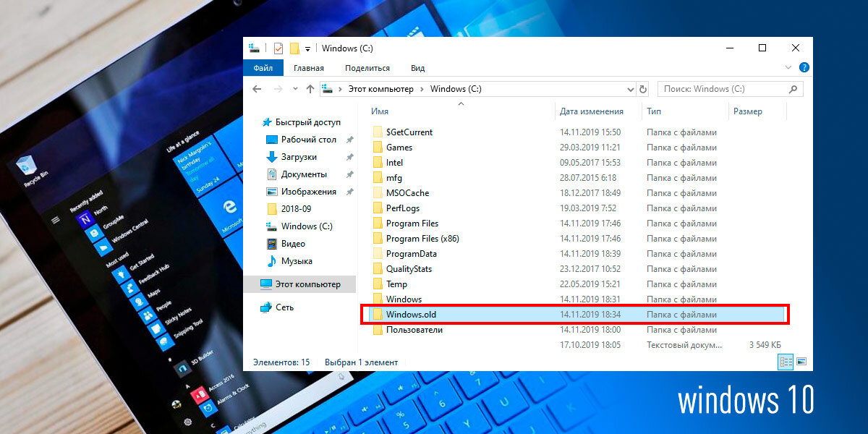Select the Intel folder
Image resolution: width=868 pixels, height=434 pixels.
394,163
